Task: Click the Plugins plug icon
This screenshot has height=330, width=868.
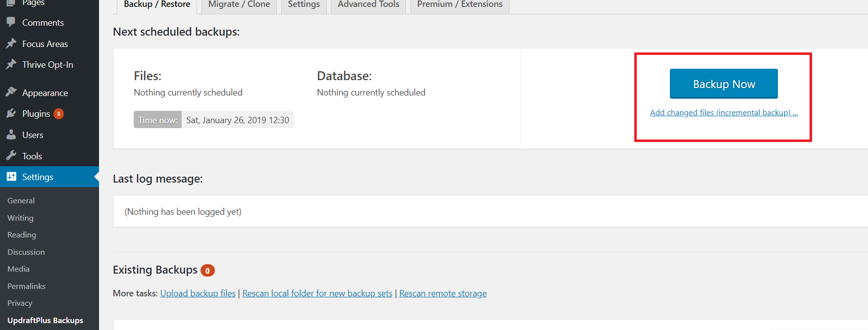Action: pyautogui.click(x=11, y=113)
